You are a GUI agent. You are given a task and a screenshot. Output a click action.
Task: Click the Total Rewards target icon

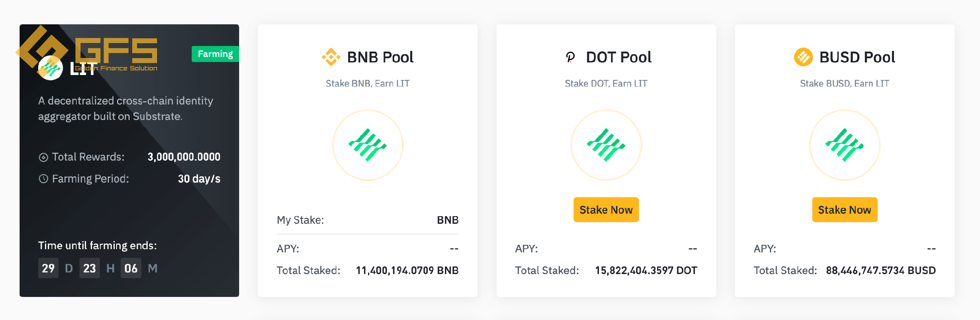pos(43,157)
